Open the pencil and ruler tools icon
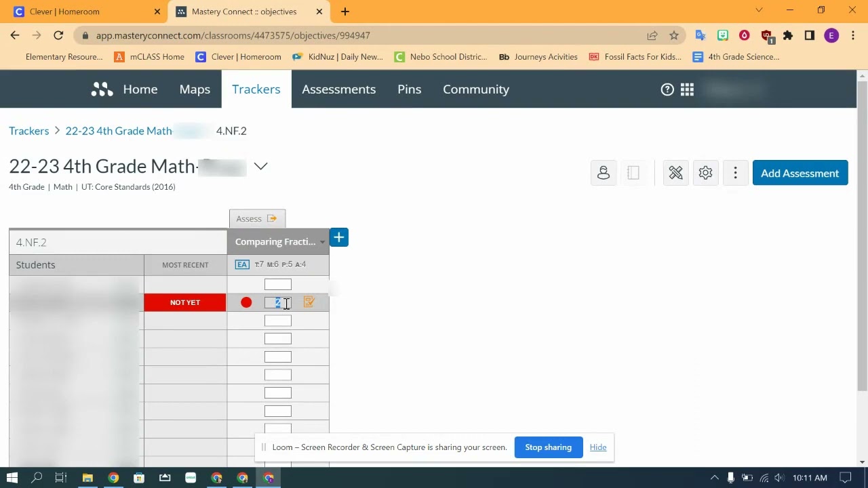The height and width of the screenshot is (488, 868). (x=675, y=173)
